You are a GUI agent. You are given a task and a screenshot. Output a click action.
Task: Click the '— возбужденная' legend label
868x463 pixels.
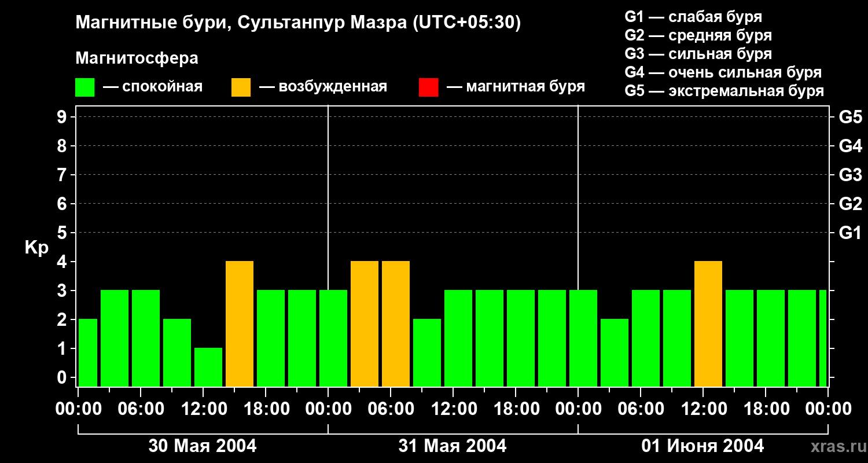323,87
